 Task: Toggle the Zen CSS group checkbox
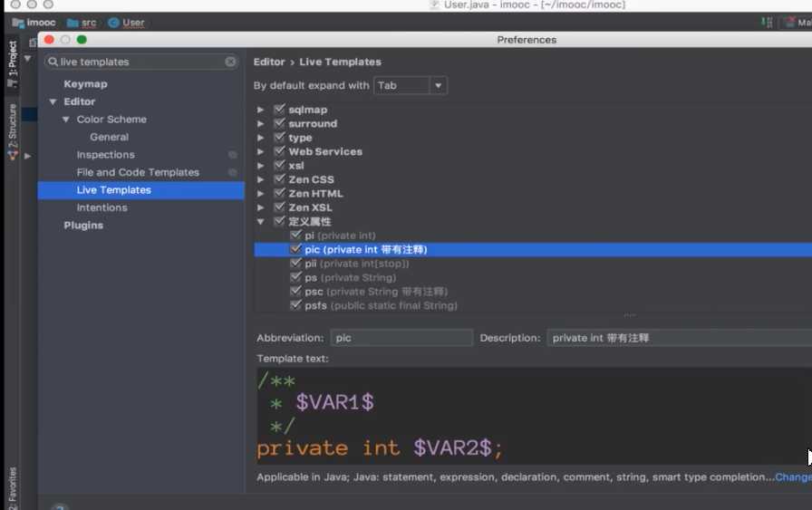tap(280, 179)
